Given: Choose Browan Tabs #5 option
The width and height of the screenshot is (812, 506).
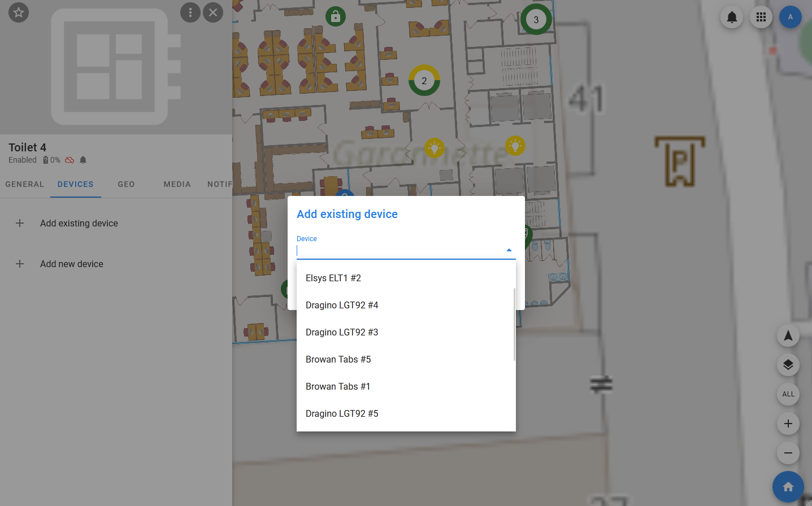Looking at the screenshot, I should coord(338,359).
